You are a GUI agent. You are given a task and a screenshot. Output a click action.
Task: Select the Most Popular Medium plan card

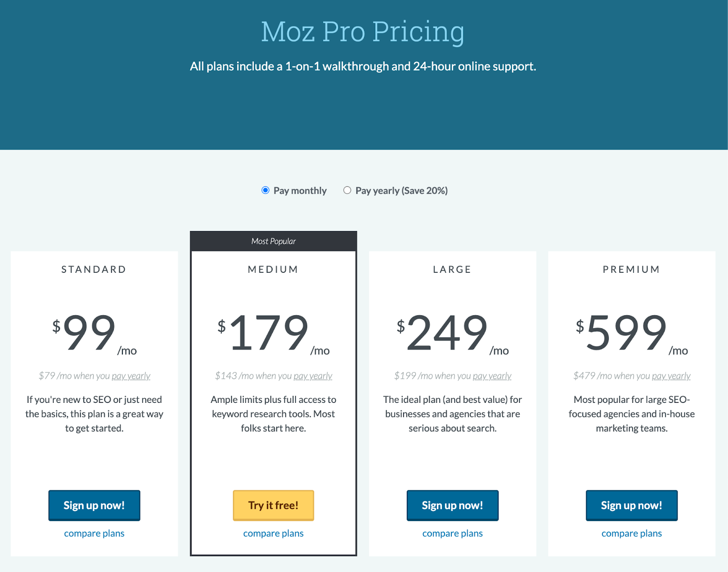pos(273,241)
